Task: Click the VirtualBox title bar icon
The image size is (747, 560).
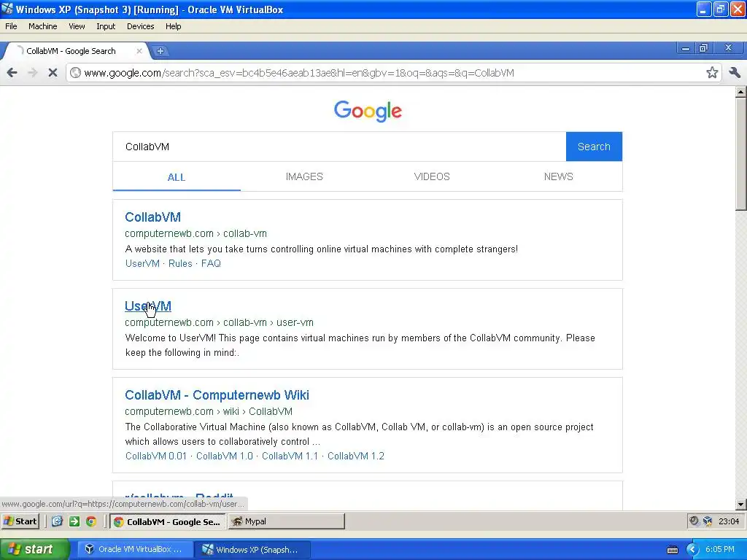Action: pos(7,9)
